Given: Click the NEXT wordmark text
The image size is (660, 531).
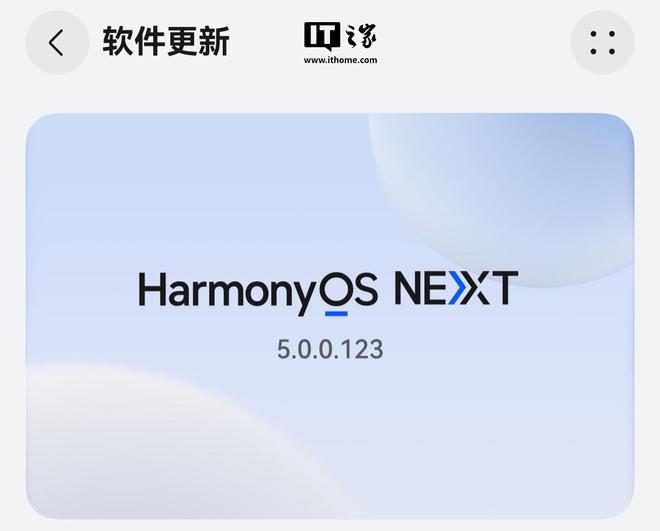Looking at the screenshot, I should [456, 288].
